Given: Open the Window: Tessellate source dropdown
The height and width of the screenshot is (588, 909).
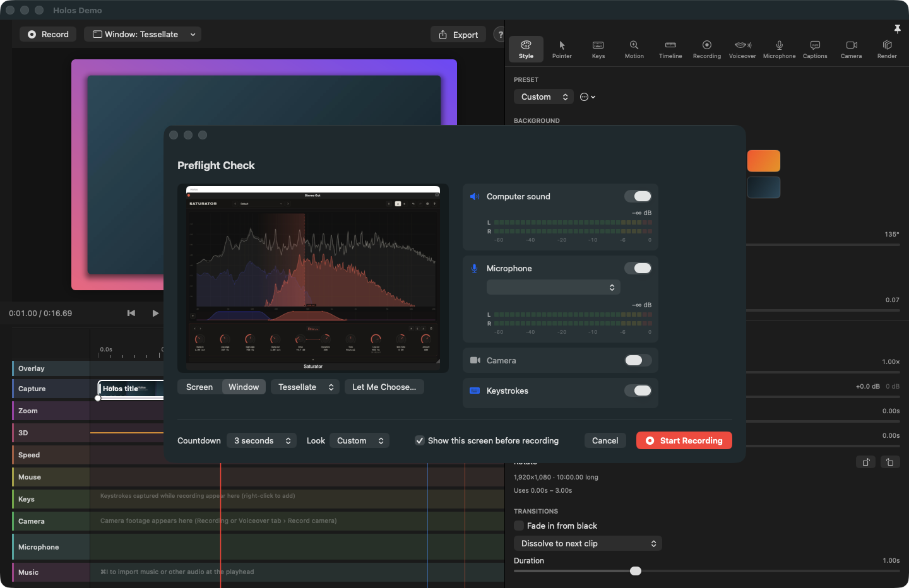Looking at the screenshot, I should pos(143,34).
